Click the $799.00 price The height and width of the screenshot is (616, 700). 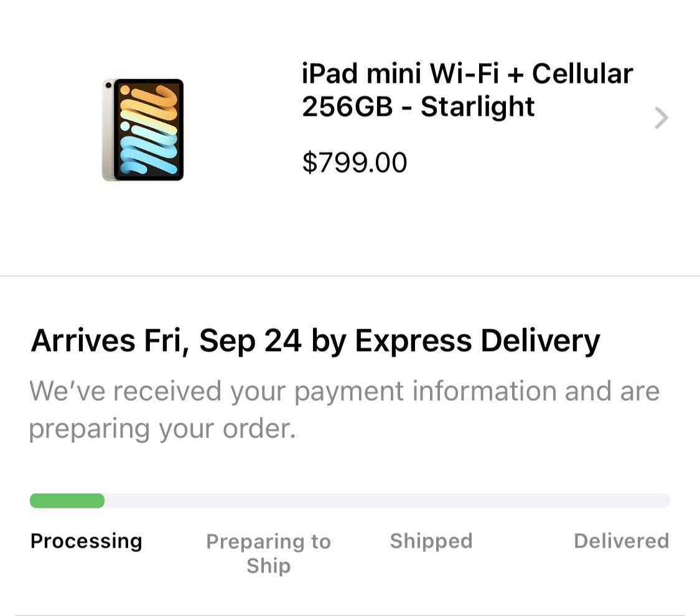354,163
